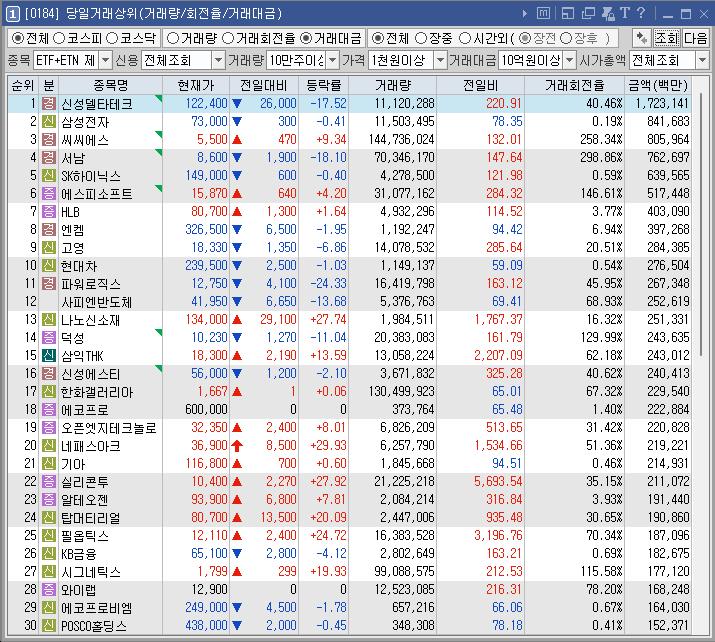Click the window layout icon in title bar
The image size is (715, 642).
pyautogui.click(x=567, y=14)
